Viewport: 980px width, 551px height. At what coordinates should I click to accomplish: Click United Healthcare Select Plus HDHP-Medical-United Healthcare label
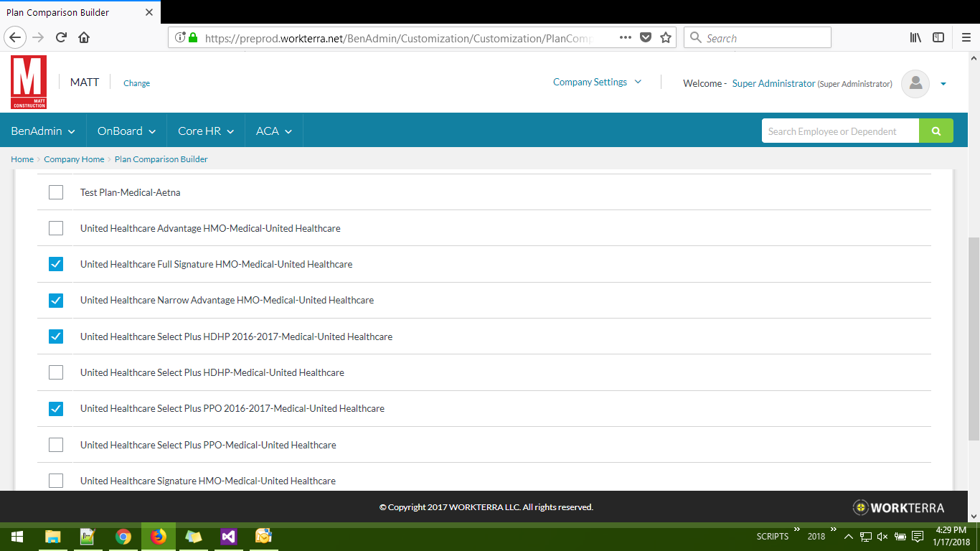(x=212, y=372)
